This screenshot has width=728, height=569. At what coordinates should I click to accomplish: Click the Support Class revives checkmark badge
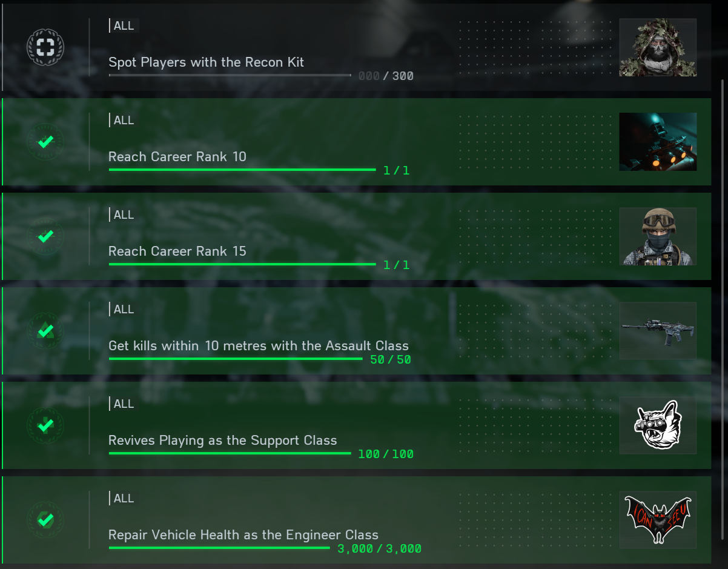tap(45, 425)
